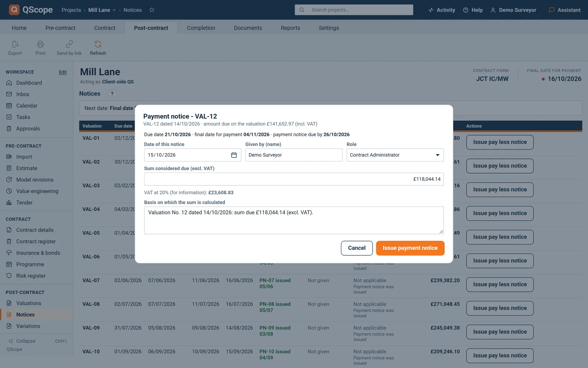
Task: Open Activity feed in header
Action: click(442, 10)
